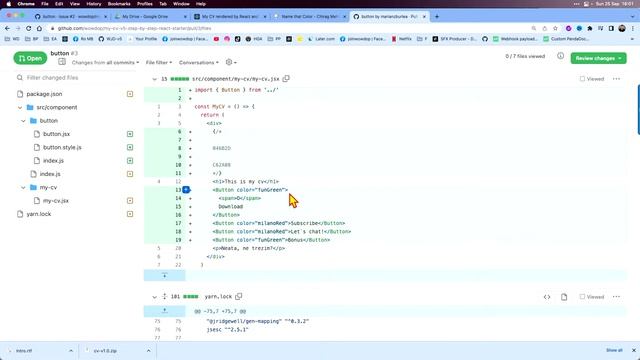Switch to the Name that Color tab
This screenshot has height=360, width=640.
pyautogui.click(x=308, y=16)
